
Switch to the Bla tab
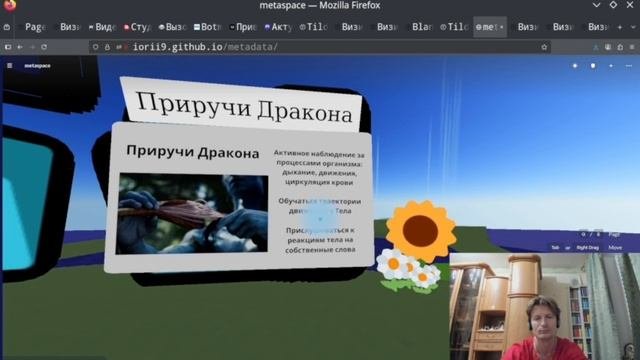[420, 27]
